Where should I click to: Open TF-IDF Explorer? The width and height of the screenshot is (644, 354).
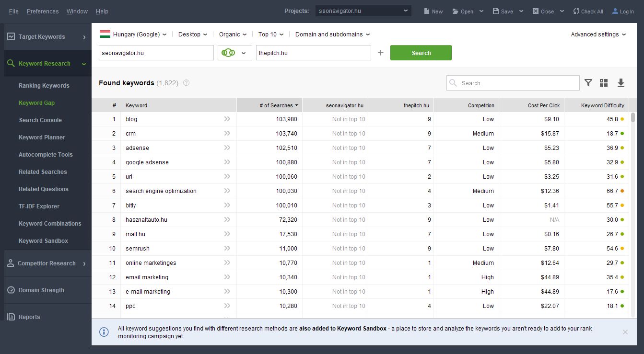coord(39,206)
